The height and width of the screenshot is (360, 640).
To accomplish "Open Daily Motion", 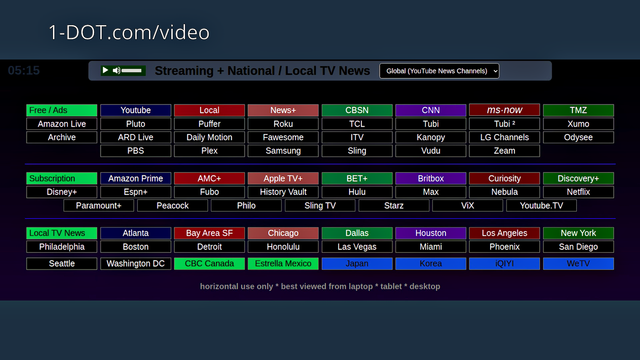I will [209, 137].
